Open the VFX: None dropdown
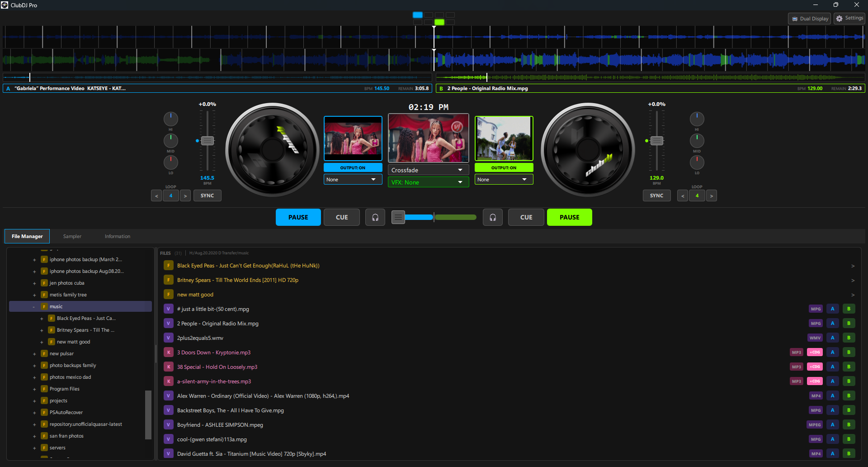Viewport: 868px width, 467px height. [x=428, y=182]
